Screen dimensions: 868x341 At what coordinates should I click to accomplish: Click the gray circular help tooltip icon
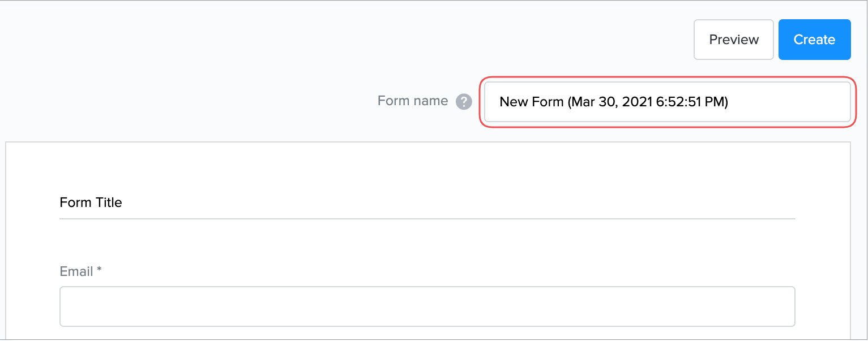click(464, 102)
